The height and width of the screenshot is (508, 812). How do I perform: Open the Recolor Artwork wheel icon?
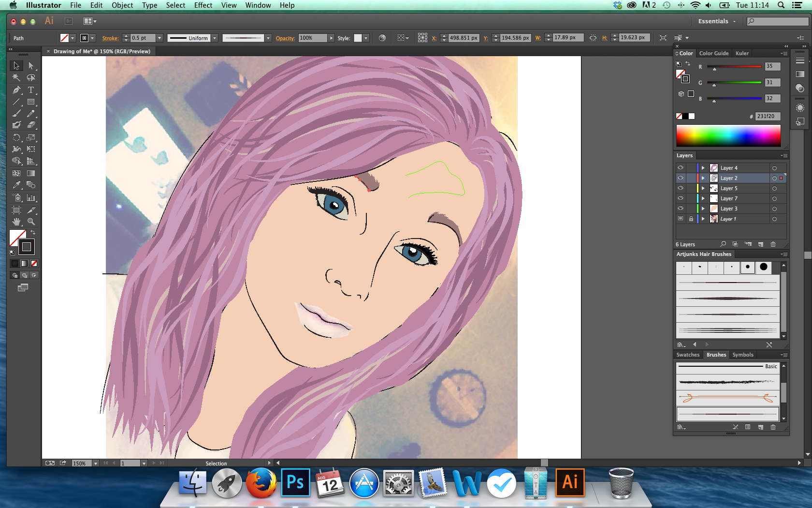click(382, 38)
